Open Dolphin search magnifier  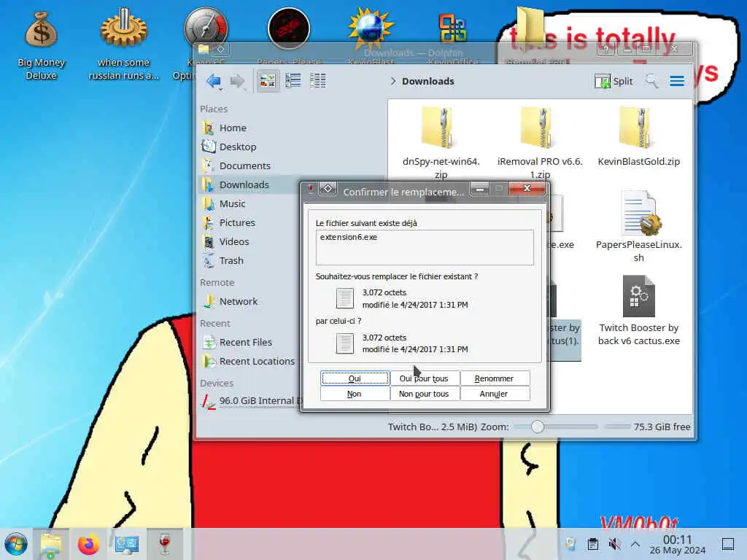pyautogui.click(x=651, y=82)
